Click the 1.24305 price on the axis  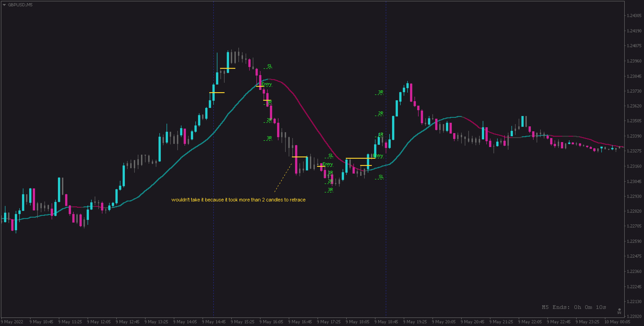click(634, 16)
